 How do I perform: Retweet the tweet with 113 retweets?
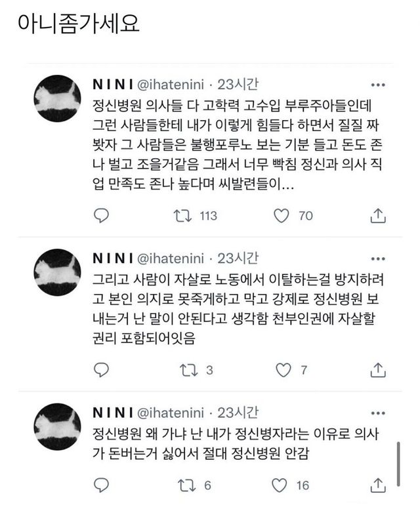click(182, 216)
